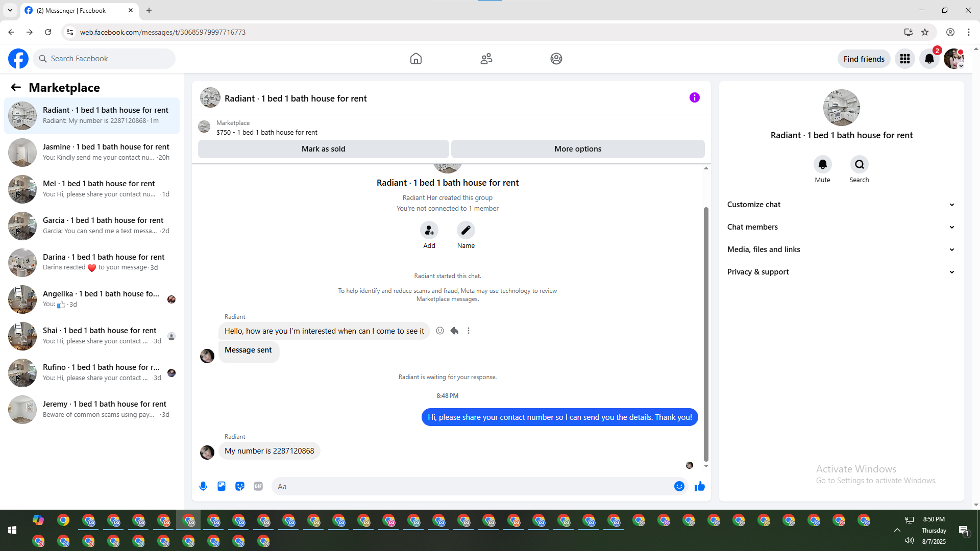Open Mel house for rent conversation
Viewport: 980px width, 551px height.
click(x=92, y=189)
